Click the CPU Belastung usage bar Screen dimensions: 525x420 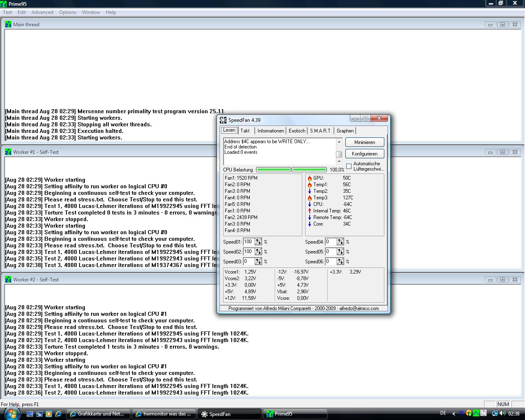point(291,170)
